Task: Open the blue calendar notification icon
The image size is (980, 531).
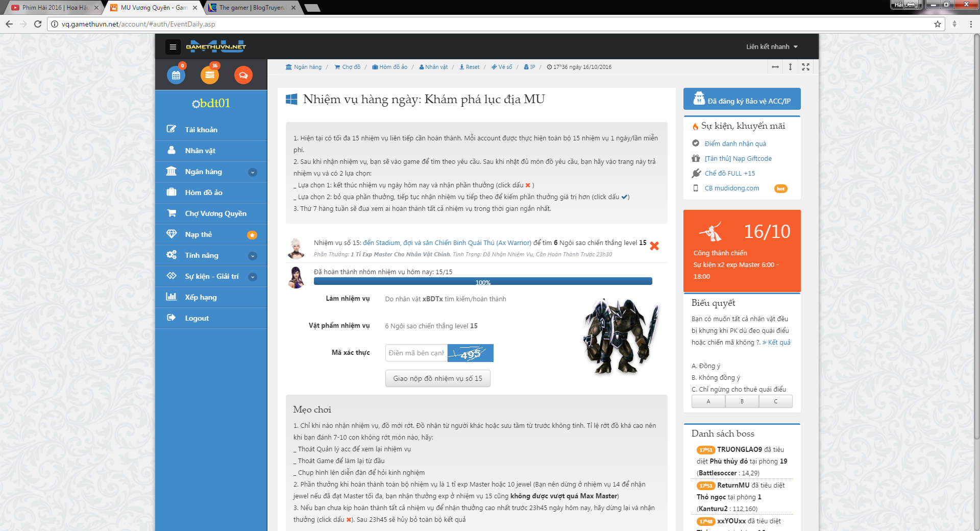Action: click(x=176, y=76)
